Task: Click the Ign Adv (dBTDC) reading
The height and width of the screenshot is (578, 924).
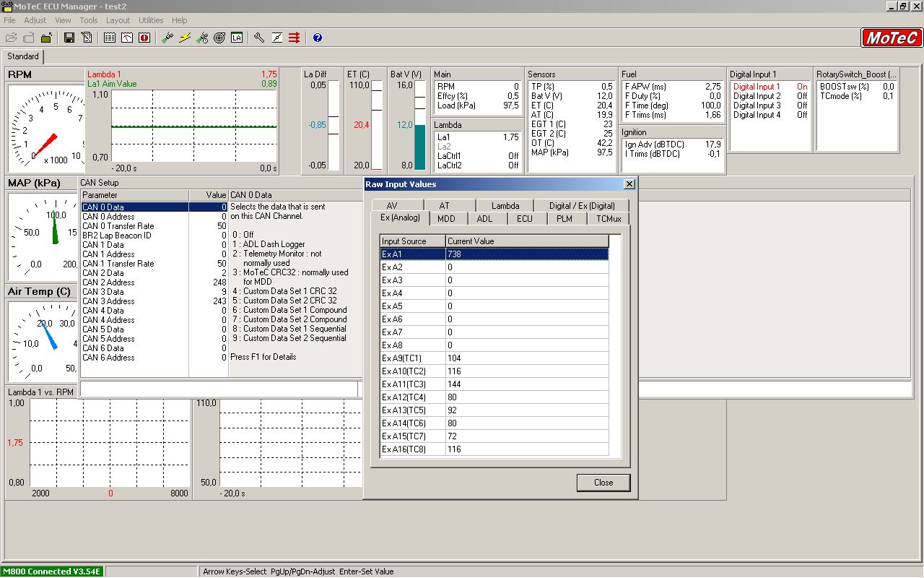Action: point(673,144)
